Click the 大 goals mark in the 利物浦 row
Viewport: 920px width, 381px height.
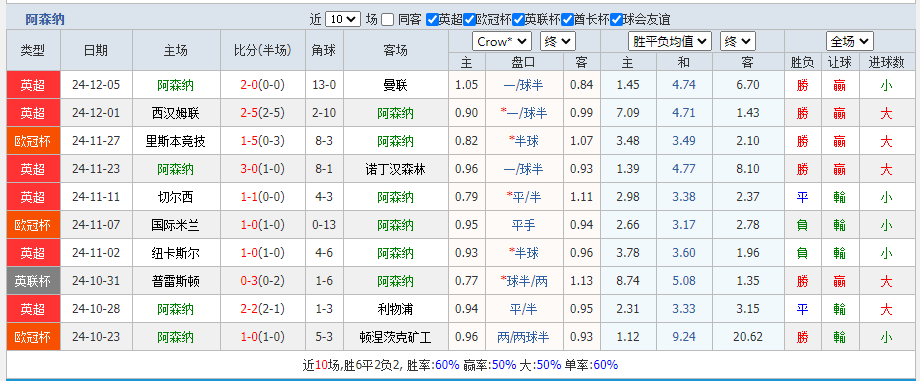[886, 310]
